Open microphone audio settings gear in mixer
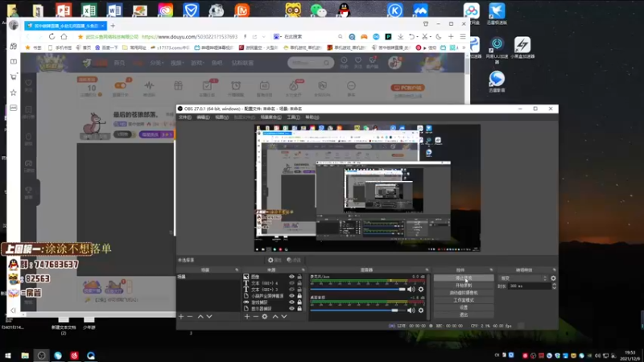The width and height of the screenshot is (644, 362). pos(420,290)
